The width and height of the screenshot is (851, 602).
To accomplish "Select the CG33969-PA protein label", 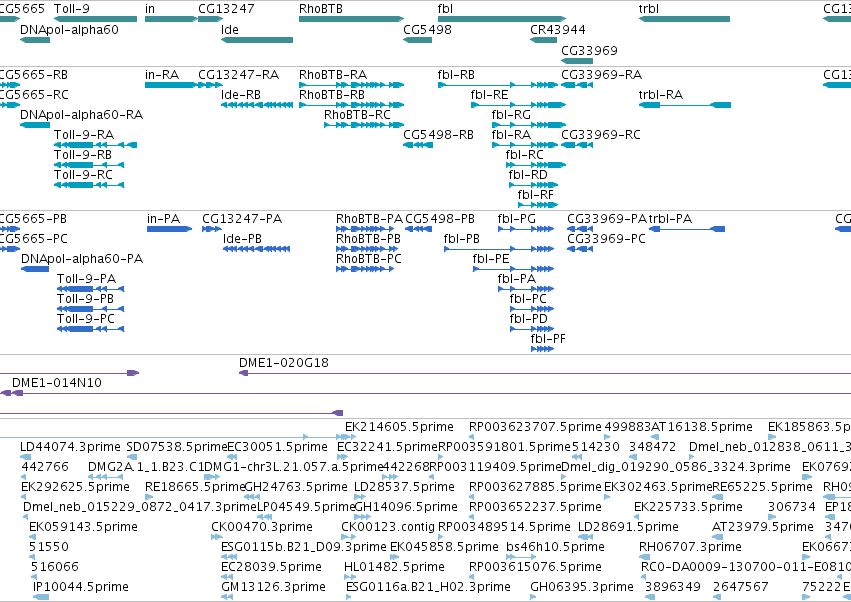I will (x=607, y=219).
